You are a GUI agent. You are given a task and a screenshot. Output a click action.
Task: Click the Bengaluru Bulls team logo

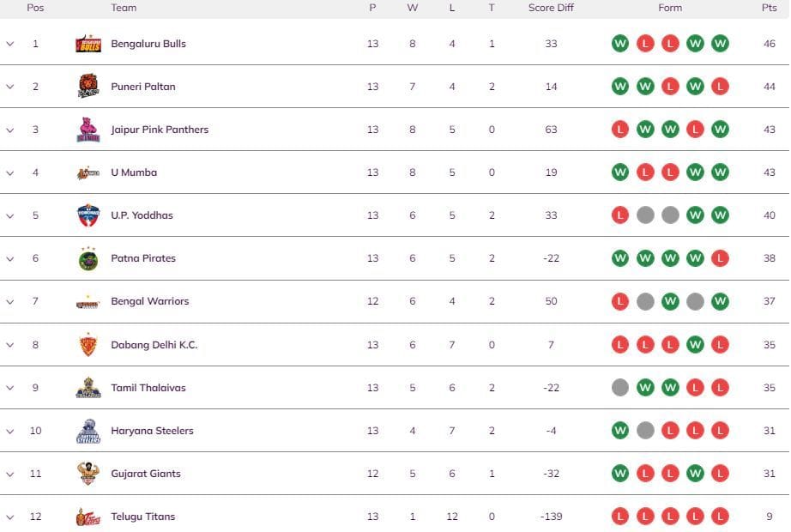coord(88,44)
